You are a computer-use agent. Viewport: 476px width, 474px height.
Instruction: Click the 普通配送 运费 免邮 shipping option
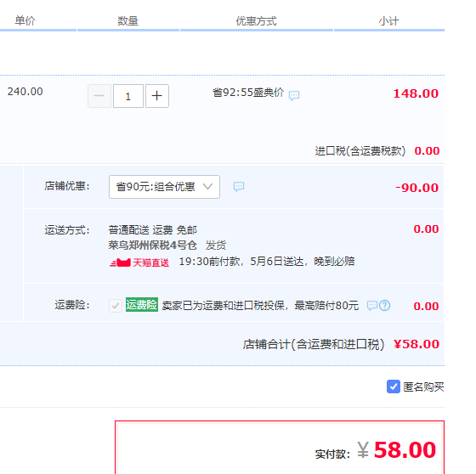point(153,230)
